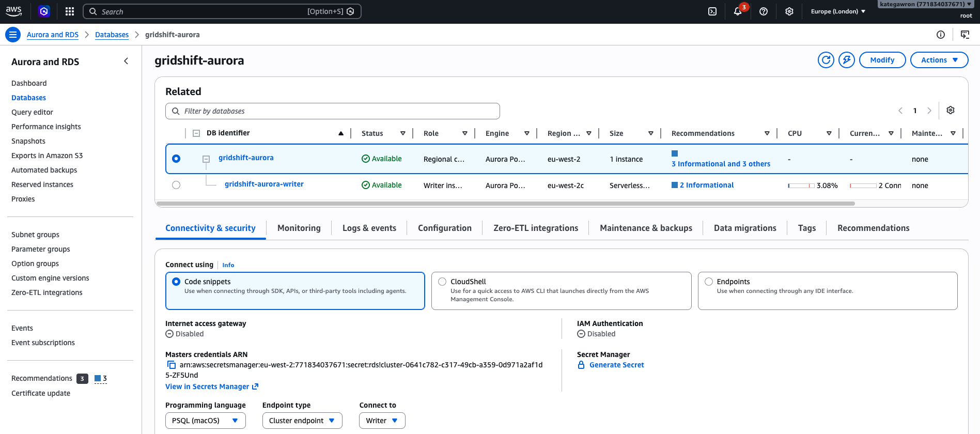Go to next page of Related table

[x=929, y=111]
